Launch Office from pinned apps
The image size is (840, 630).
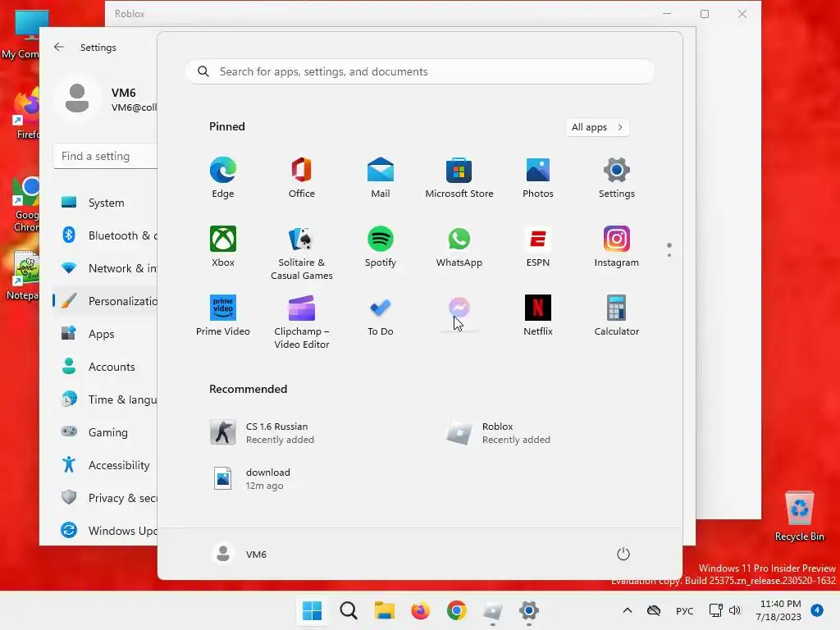tap(302, 178)
